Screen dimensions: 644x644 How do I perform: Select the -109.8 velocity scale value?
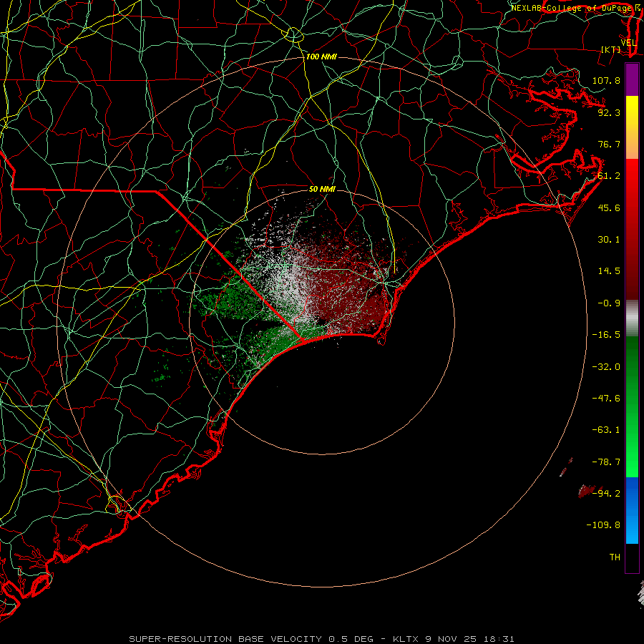point(603,525)
